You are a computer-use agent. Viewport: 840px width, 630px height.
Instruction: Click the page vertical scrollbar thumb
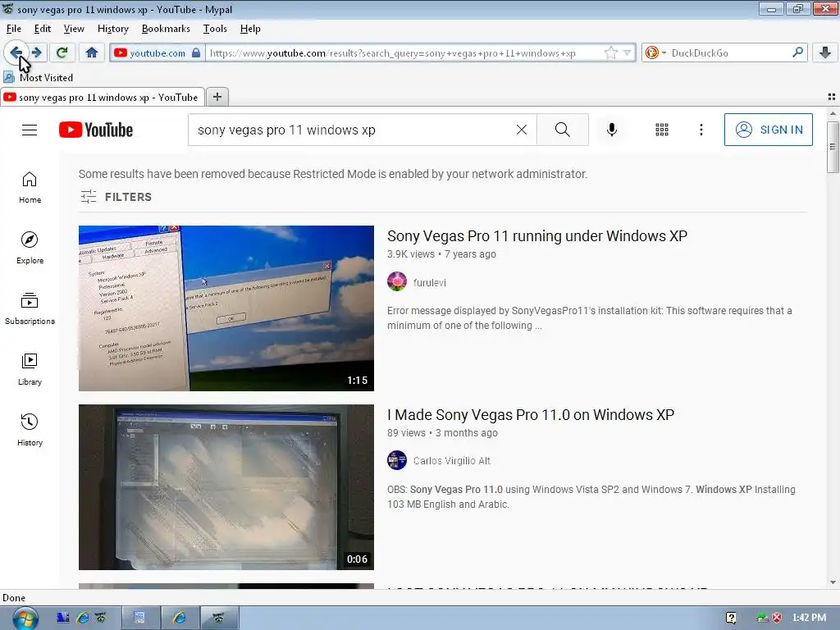coord(833,147)
